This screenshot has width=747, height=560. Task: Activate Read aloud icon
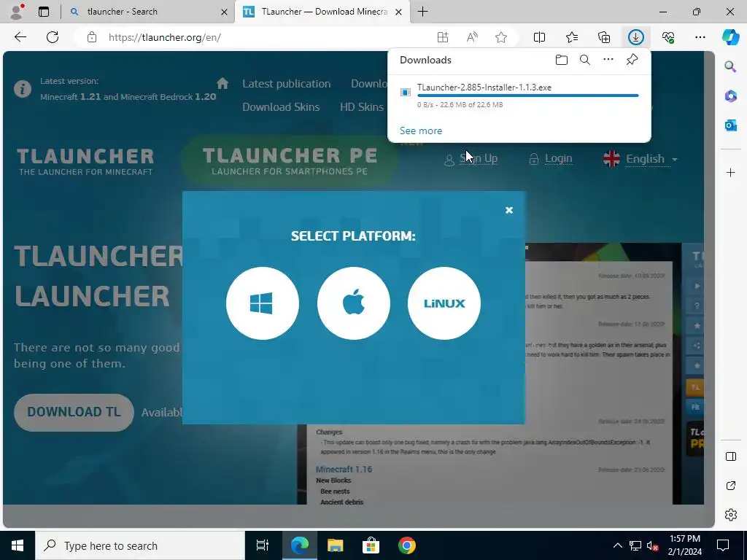[472, 37]
